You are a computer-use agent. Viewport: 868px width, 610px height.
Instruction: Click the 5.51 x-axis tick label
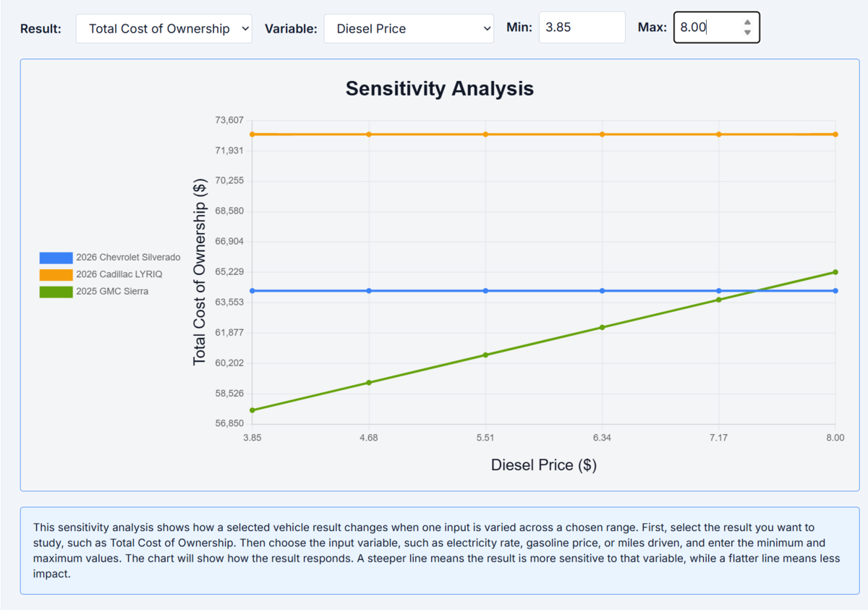point(485,438)
